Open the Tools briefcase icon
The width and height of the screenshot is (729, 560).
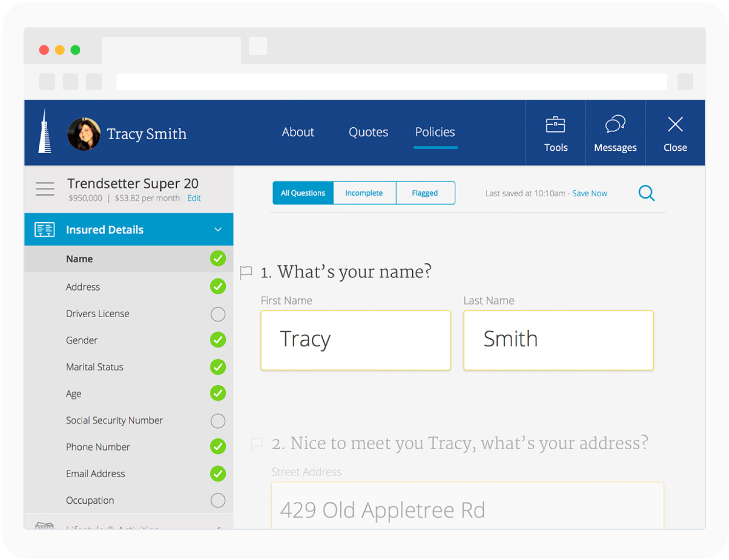(x=556, y=125)
